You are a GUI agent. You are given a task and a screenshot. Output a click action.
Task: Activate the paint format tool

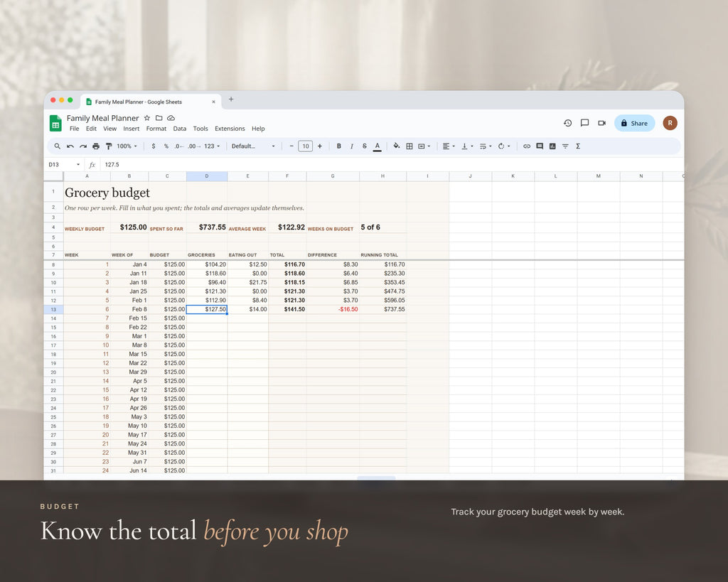109,146
